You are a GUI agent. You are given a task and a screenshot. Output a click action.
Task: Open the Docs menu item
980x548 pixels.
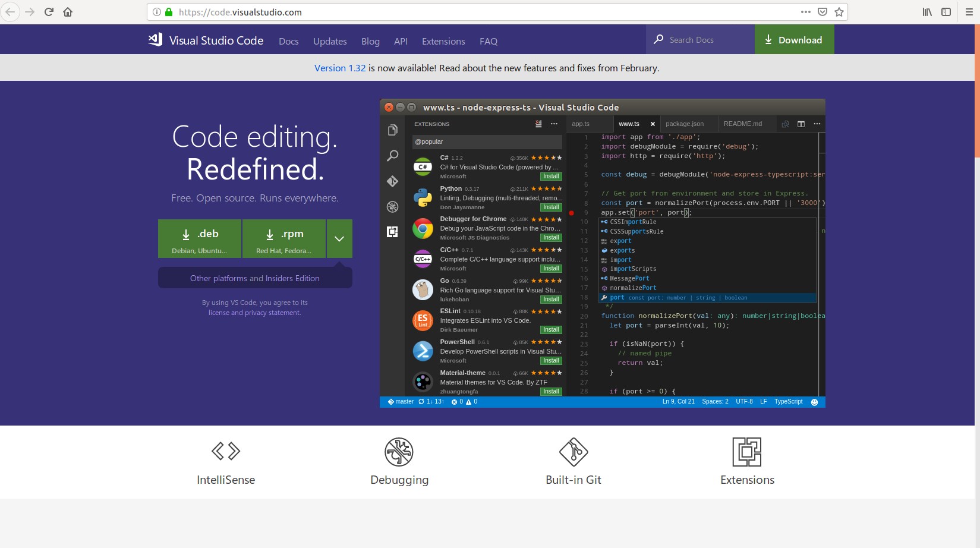click(x=289, y=41)
